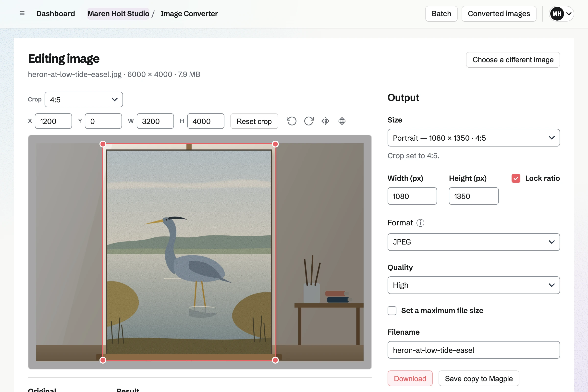Click the top-left crop handle
Screen dimensions: 588x392
click(x=103, y=144)
